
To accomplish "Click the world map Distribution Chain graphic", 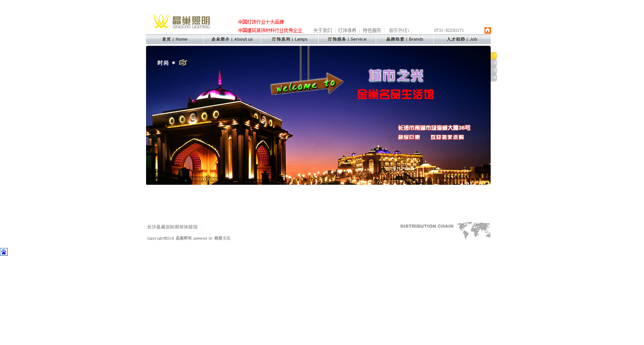I will pyautogui.click(x=474, y=230).
